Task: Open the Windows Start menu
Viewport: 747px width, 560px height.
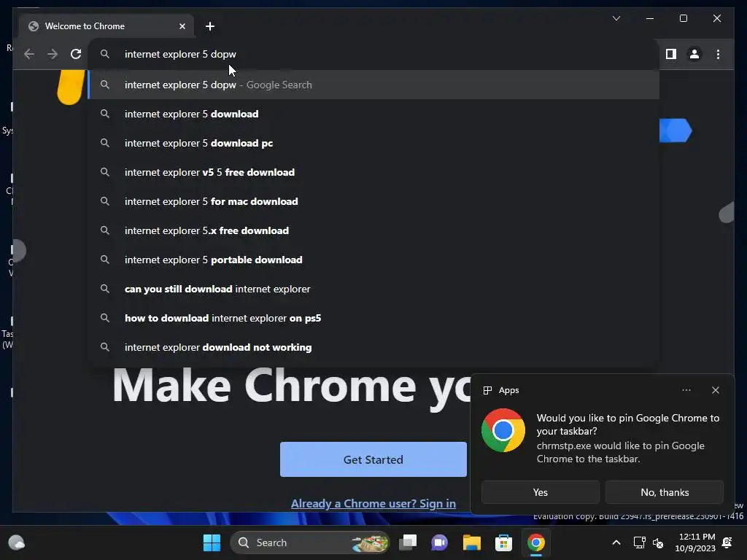Action: coord(212,542)
